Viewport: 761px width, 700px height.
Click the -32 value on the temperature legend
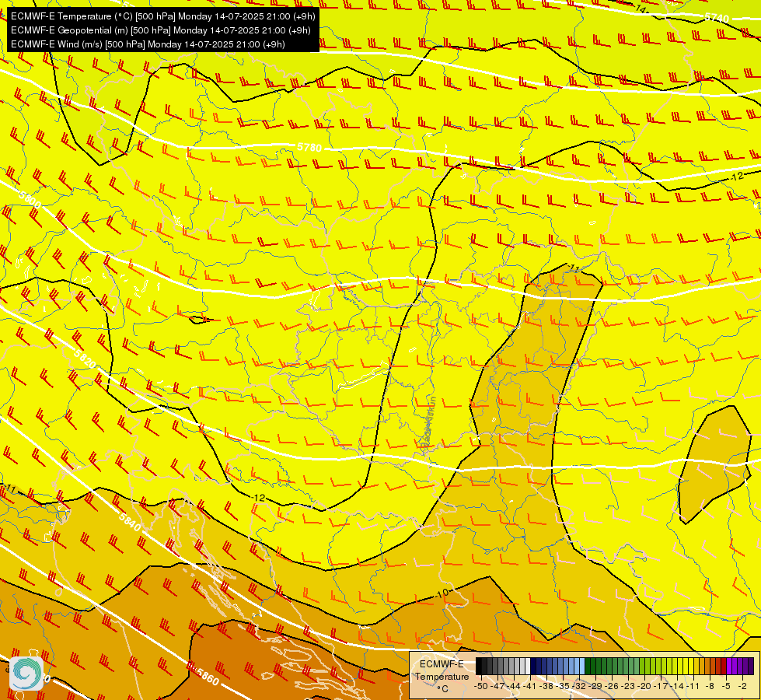tap(578, 686)
